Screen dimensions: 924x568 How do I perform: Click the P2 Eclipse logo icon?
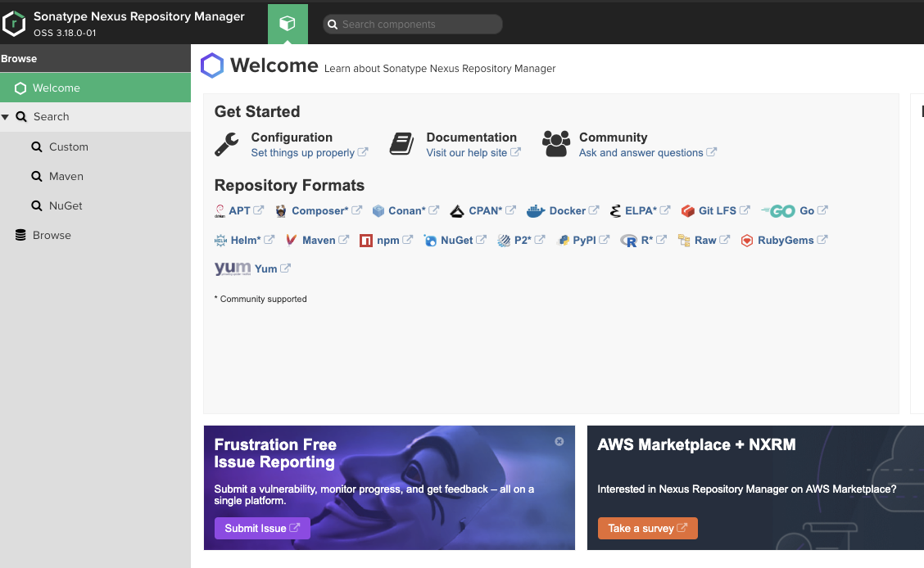504,240
